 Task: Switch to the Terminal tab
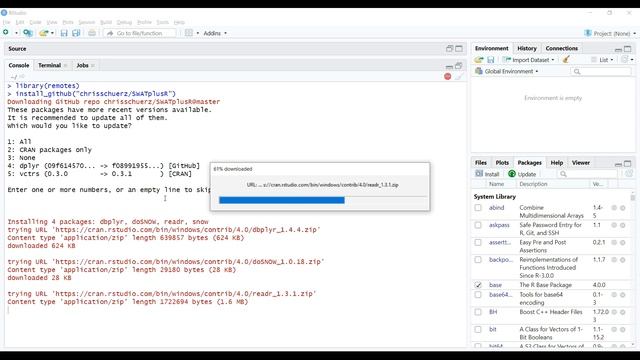pyautogui.click(x=49, y=65)
